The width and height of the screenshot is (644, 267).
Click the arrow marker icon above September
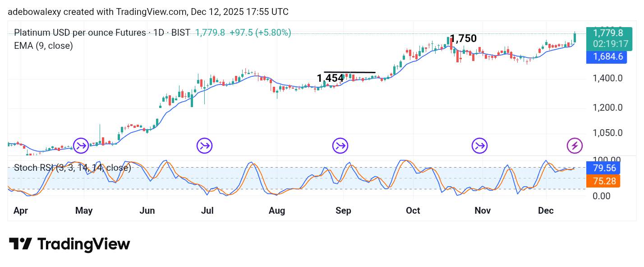(340, 145)
